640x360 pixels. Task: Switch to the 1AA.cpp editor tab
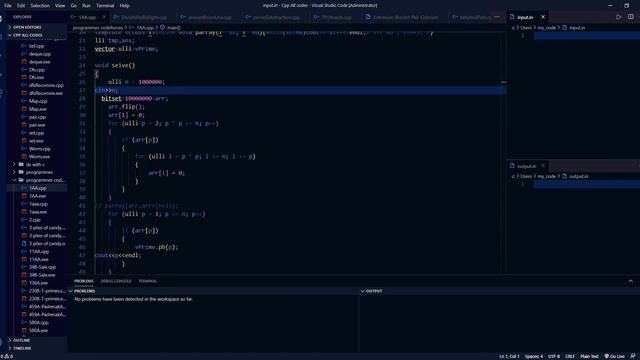87,17
